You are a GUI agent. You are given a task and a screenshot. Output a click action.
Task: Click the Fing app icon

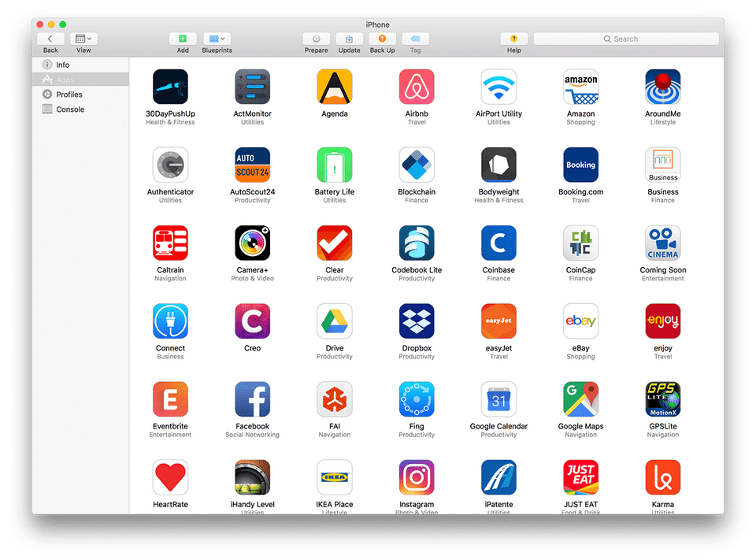click(417, 399)
